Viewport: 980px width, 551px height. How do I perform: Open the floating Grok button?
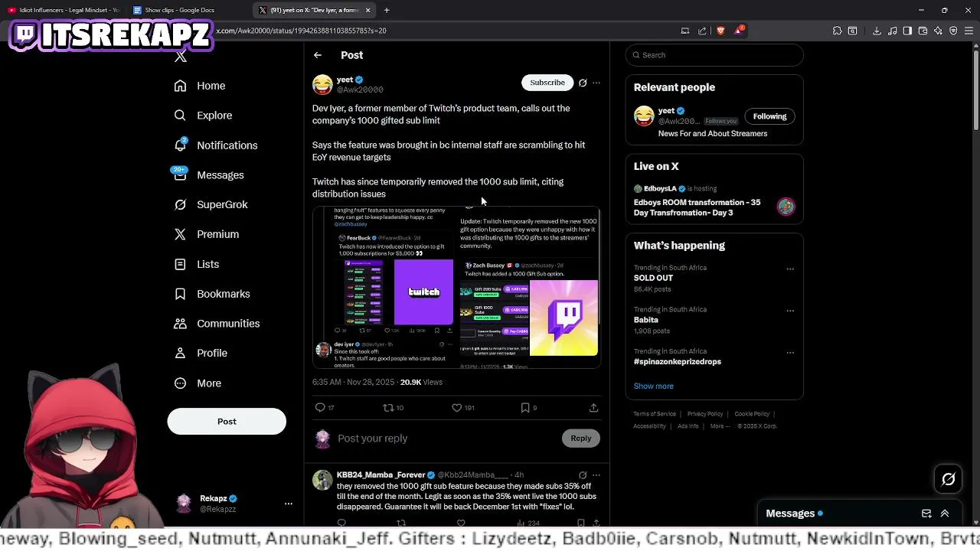click(948, 479)
